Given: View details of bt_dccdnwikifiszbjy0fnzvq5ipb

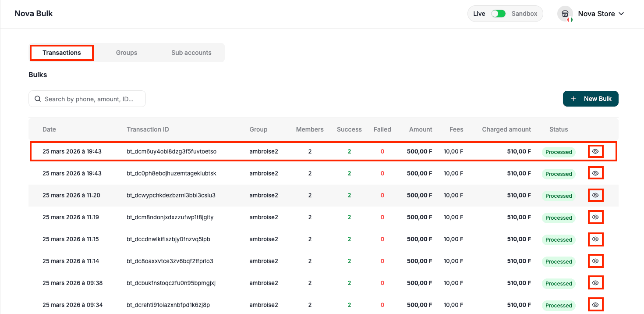Looking at the screenshot, I should [x=595, y=239].
